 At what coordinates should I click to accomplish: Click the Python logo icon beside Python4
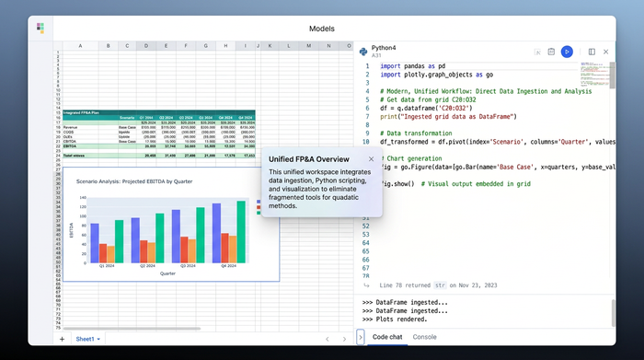tap(363, 52)
